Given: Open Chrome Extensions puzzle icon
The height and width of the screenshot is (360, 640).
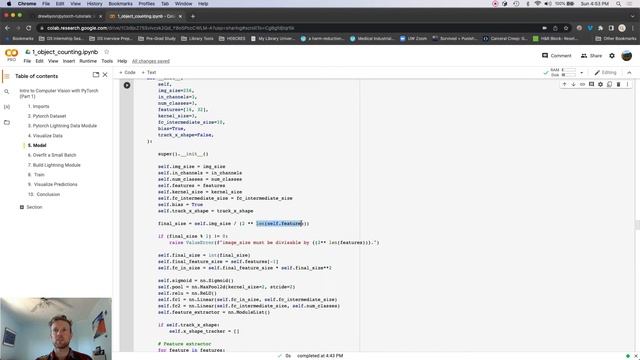Looking at the screenshot, I should [600, 28].
